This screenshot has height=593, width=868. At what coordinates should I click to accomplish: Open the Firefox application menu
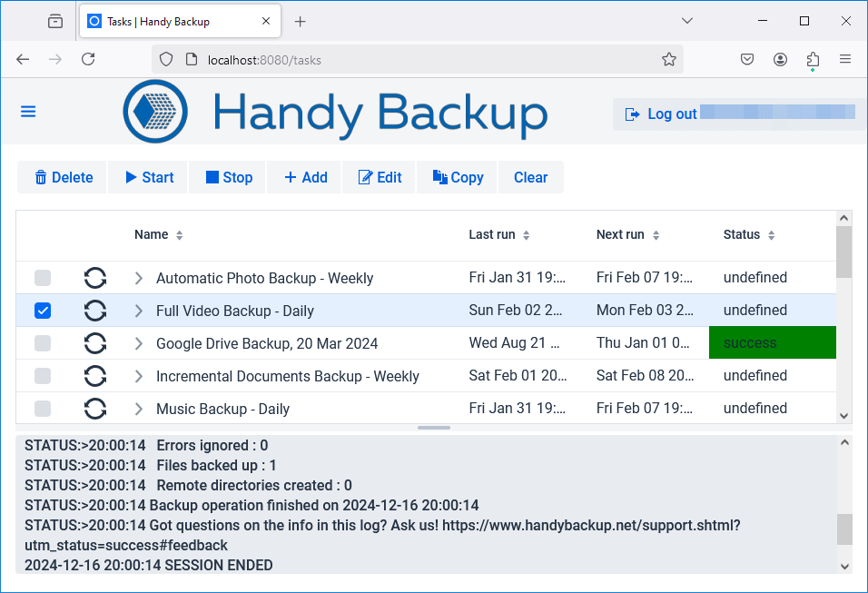[846, 58]
